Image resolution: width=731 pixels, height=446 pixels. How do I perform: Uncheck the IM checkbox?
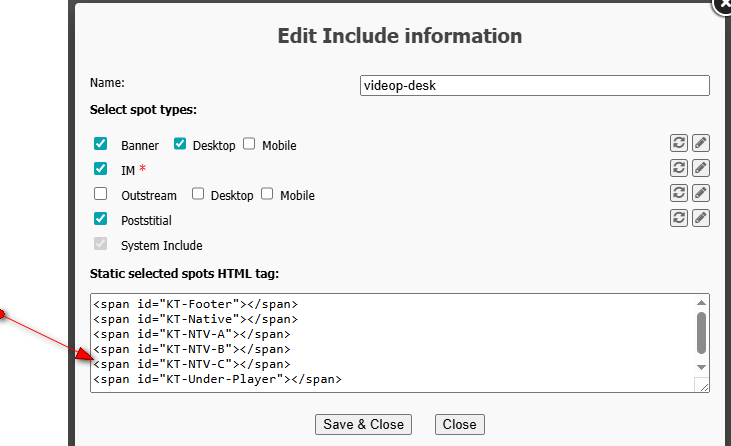(x=101, y=169)
